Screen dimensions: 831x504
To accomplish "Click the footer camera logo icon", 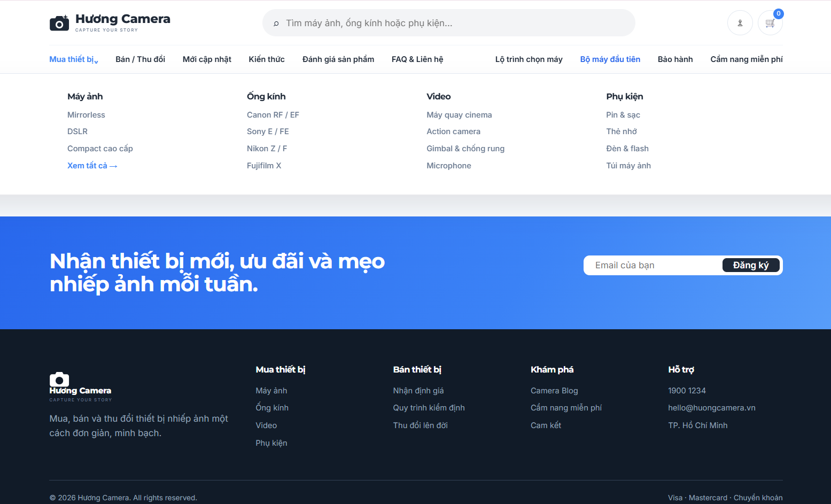I will tap(59, 379).
